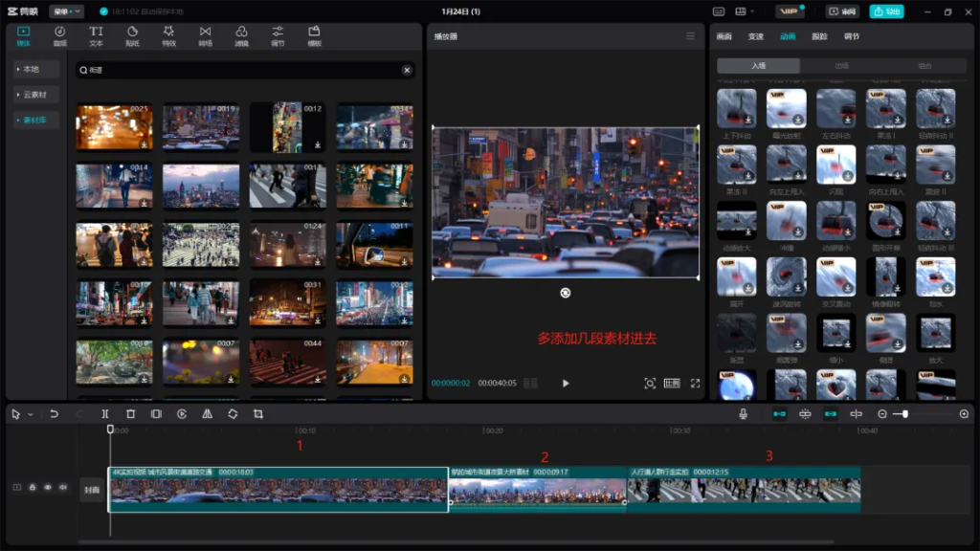Open the 特效 effects tab
The image size is (980, 551).
(x=168, y=36)
